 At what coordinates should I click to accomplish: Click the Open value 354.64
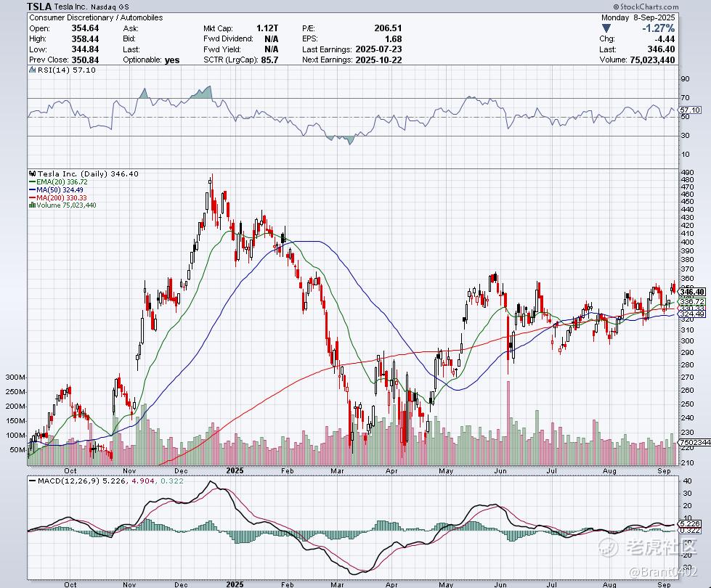click(x=85, y=28)
